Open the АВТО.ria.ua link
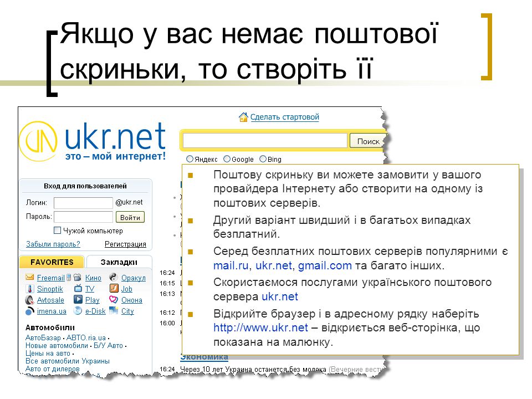Screen dimensions: 532x399 [x=86, y=338]
